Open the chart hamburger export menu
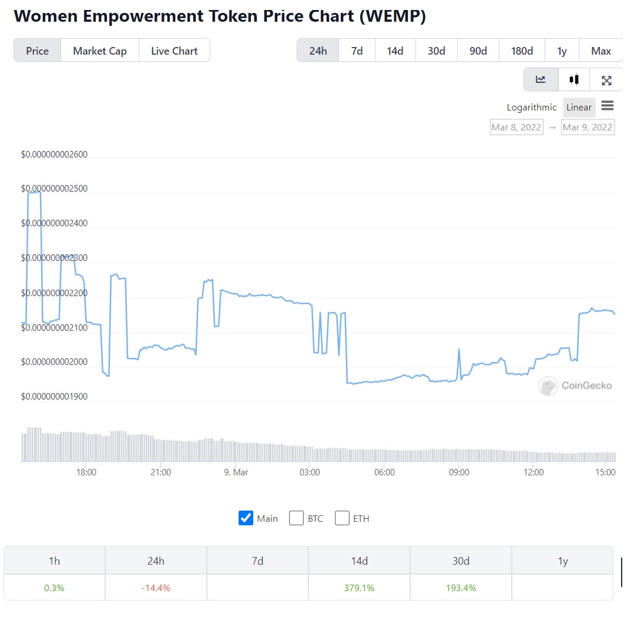The width and height of the screenshot is (644, 644). 608,106
